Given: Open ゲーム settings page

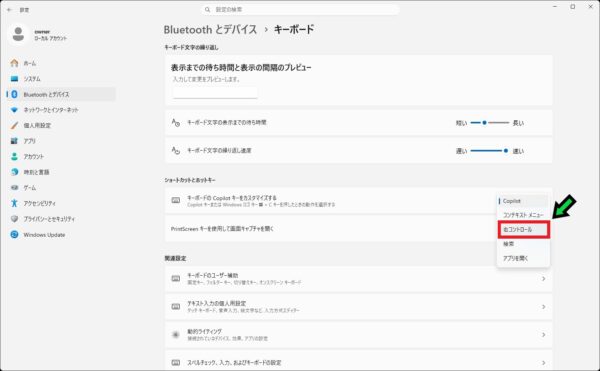Looking at the screenshot, I should [61, 187].
